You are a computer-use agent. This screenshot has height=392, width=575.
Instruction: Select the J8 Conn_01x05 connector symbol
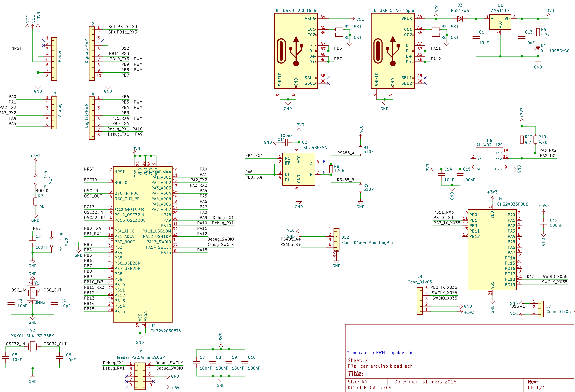(420, 301)
